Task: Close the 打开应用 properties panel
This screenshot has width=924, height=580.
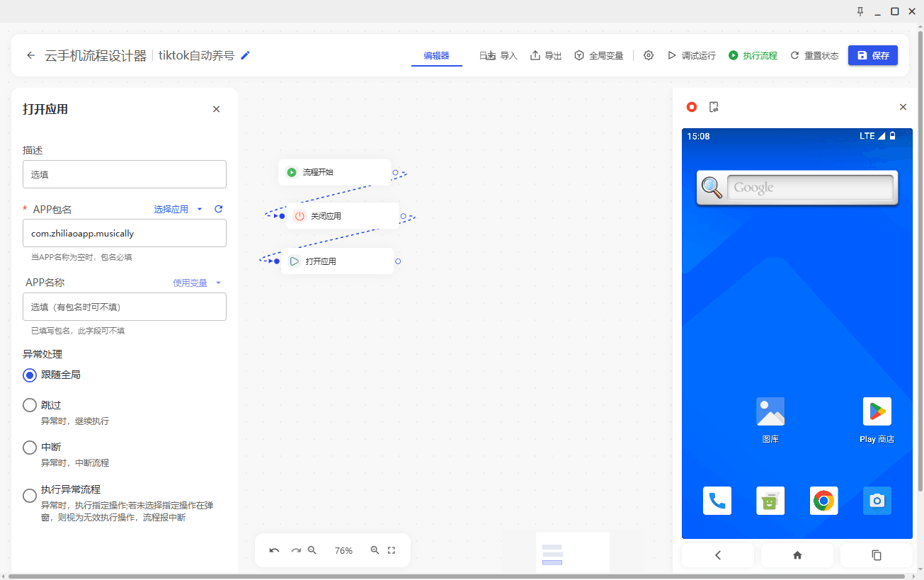Action: click(x=217, y=109)
